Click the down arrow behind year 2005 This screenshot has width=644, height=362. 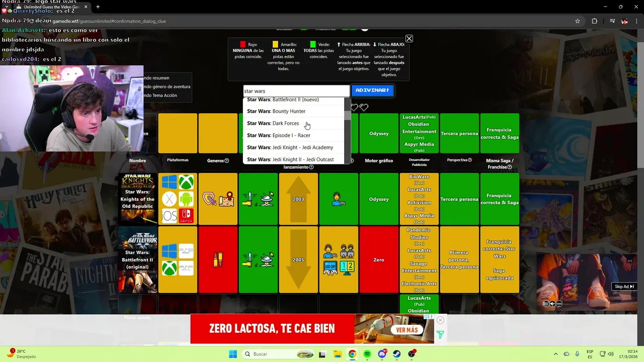tap(298, 259)
